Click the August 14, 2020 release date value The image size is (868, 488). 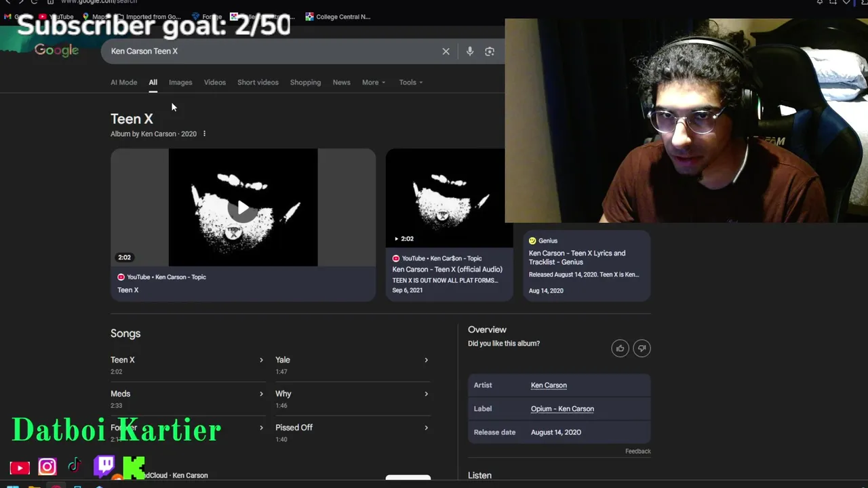click(556, 432)
